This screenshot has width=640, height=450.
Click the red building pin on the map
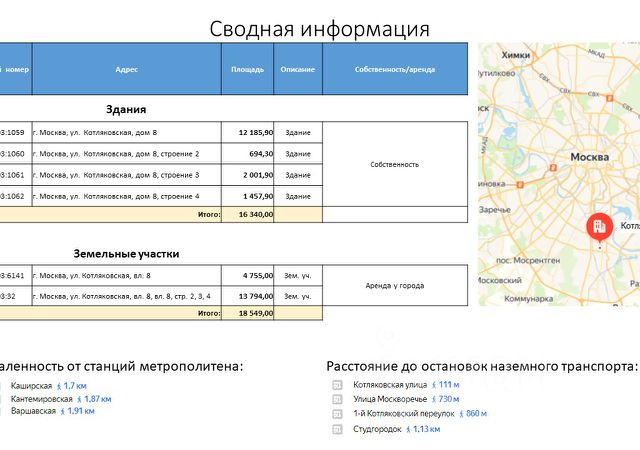click(x=599, y=227)
